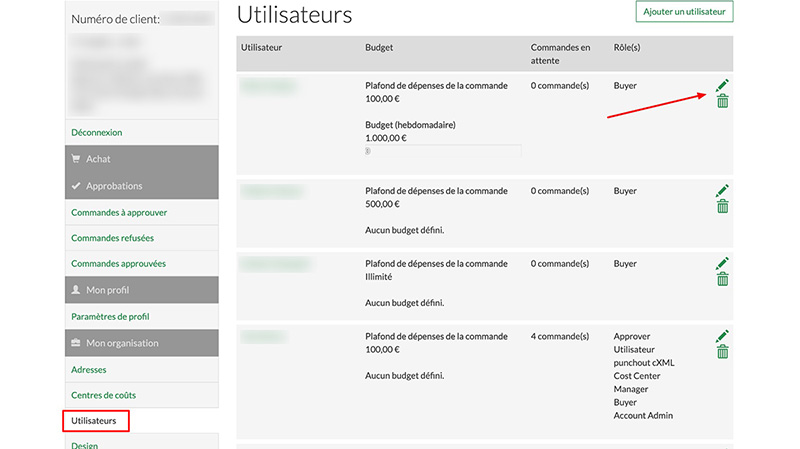This screenshot has height=449, width=800.
Task: Select Utilisateurs in the sidebar
Action: pos(95,421)
